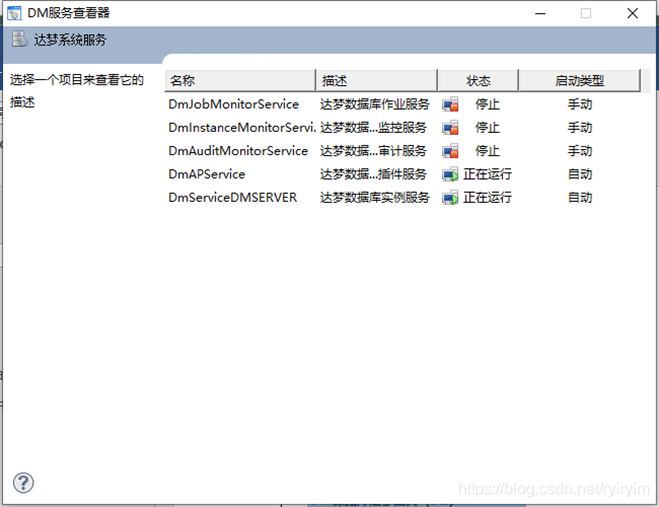Click stopped status icon of DmInstanceMonitorService

pos(450,127)
